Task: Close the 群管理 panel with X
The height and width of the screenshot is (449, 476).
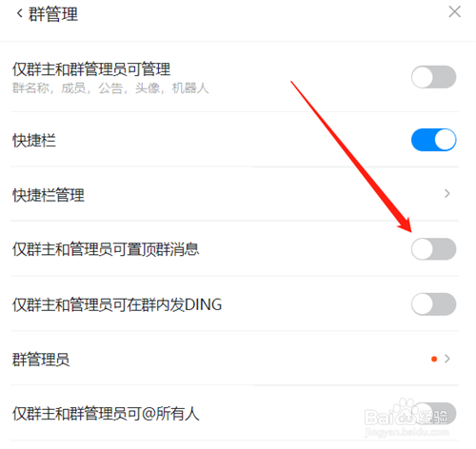Action: [x=454, y=12]
